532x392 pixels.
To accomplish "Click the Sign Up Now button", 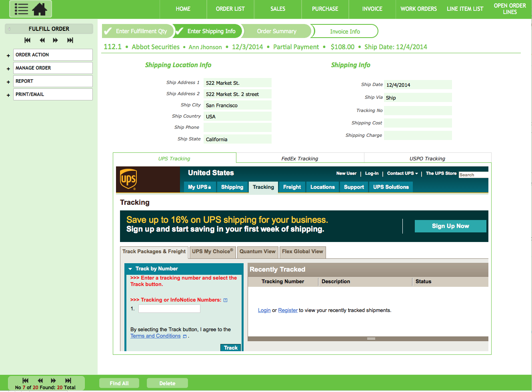I will 450,226.
